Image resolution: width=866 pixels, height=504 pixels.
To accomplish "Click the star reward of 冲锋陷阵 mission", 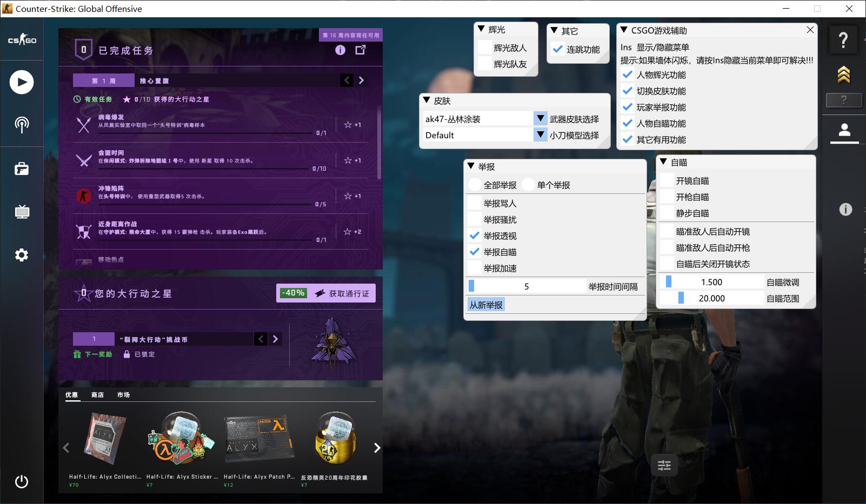I will (352, 196).
